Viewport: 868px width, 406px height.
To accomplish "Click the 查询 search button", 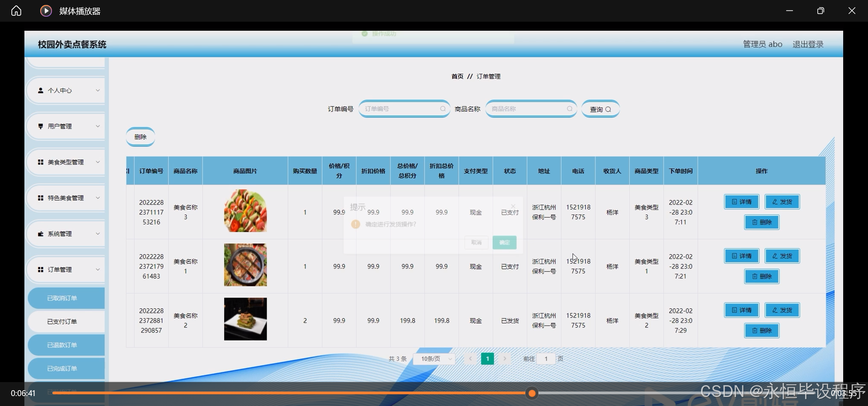I will [x=600, y=109].
